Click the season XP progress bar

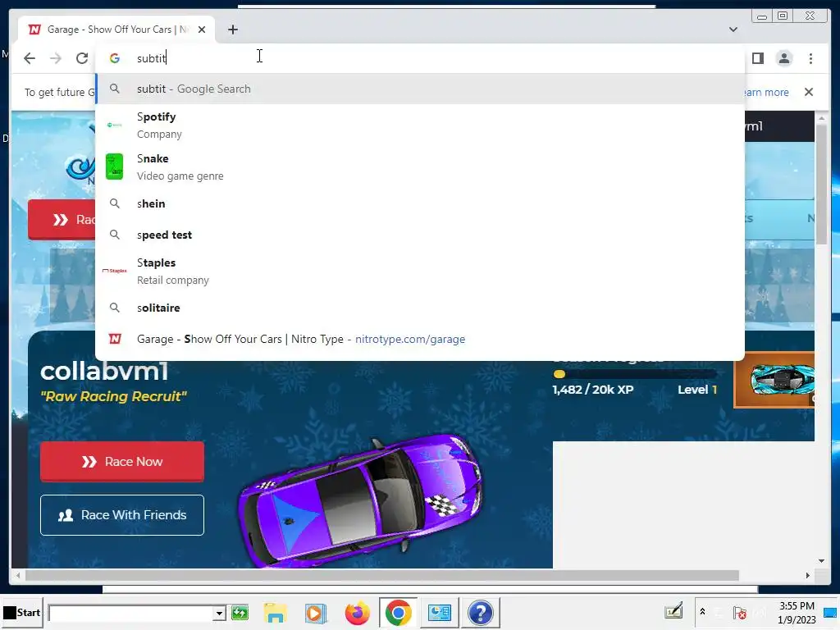tap(634, 374)
